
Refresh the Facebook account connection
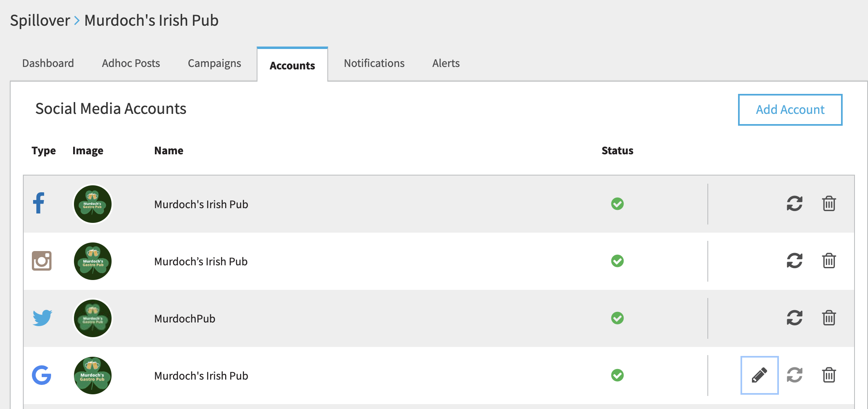point(794,203)
